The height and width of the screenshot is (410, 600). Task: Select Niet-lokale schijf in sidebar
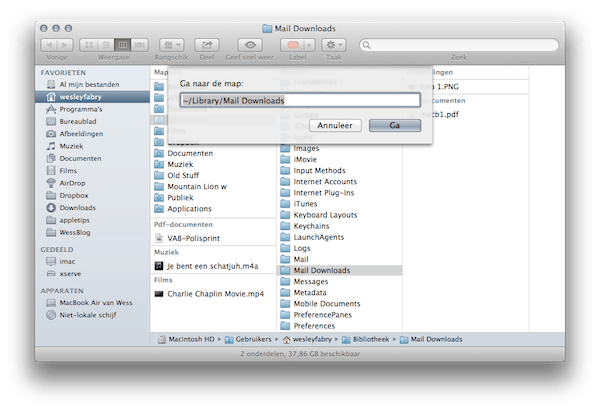pos(92,315)
